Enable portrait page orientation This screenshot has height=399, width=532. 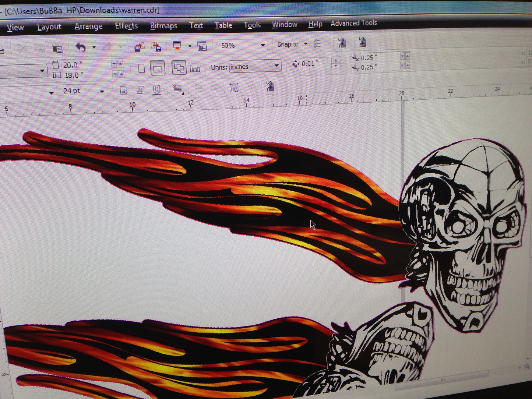[141, 68]
